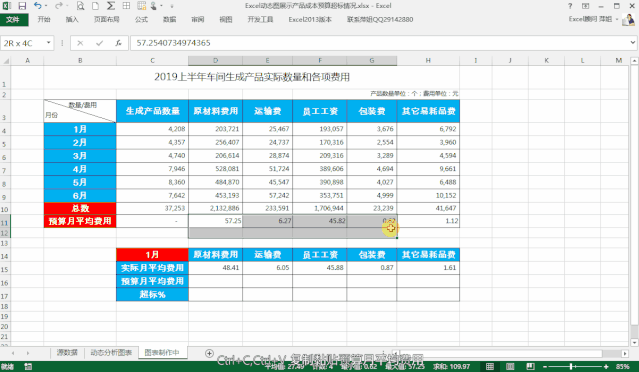639x372 pixels.
Task: Open the 文件 (File) menu
Action: click(x=14, y=20)
